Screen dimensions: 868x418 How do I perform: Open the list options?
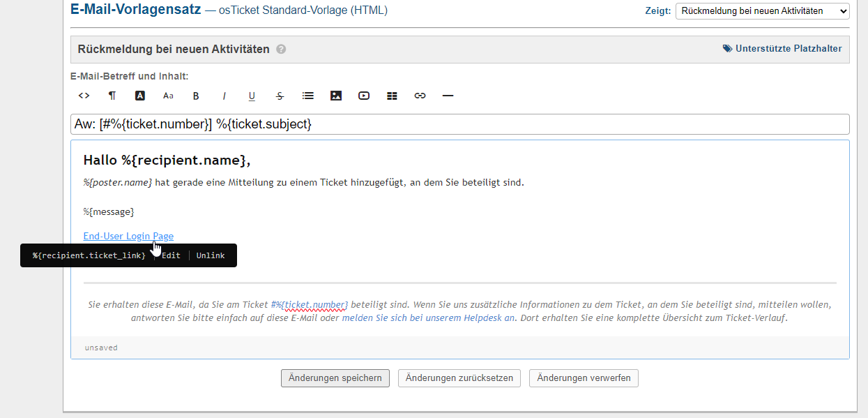(x=308, y=96)
